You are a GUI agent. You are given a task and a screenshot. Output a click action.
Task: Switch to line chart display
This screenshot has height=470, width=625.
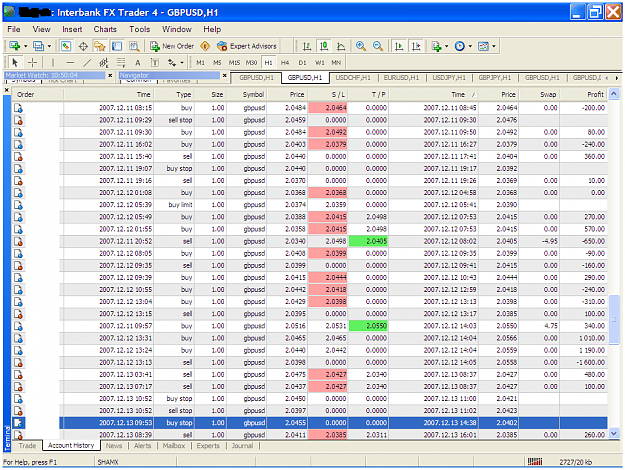[341, 46]
